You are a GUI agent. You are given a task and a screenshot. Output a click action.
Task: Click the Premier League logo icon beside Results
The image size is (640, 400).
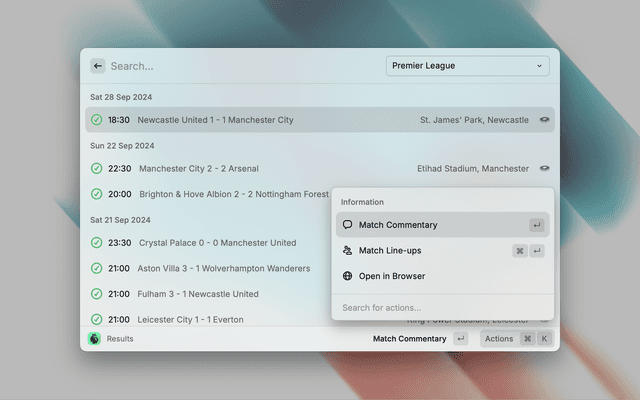pos(94,339)
